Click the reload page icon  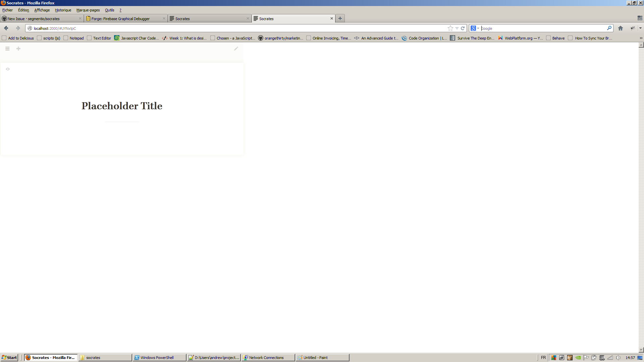point(463,28)
